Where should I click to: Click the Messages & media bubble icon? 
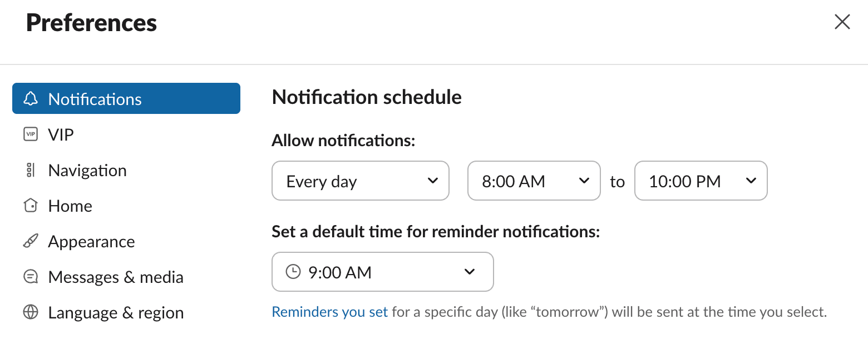click(31, 277)
